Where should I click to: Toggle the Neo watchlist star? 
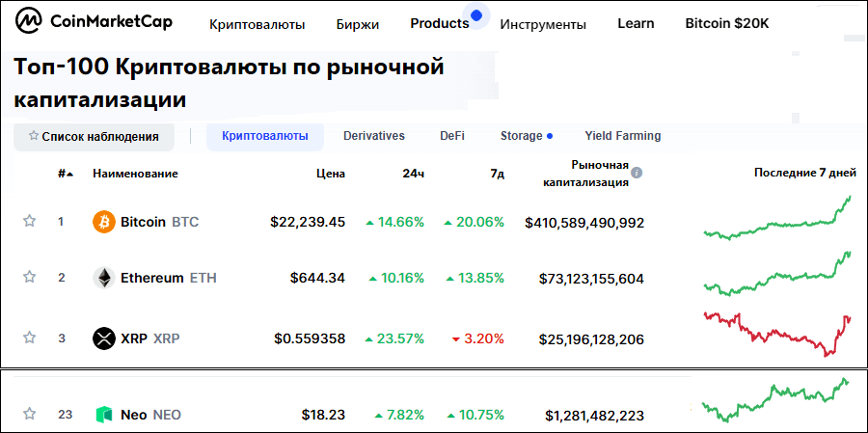tap(29, 415)
